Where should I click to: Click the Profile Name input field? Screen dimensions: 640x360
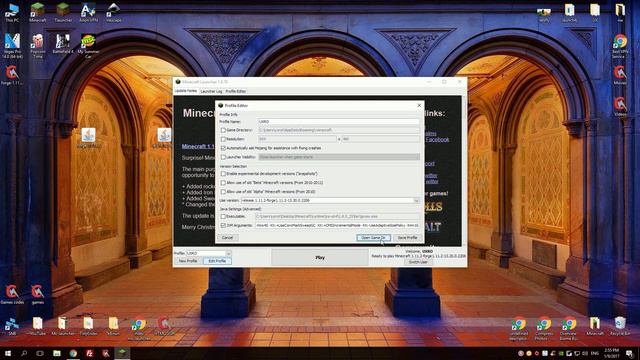[339, 122]
